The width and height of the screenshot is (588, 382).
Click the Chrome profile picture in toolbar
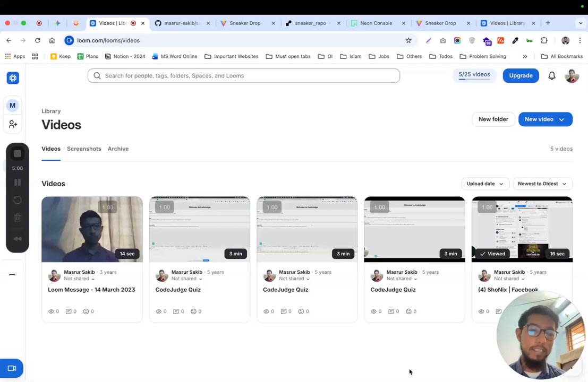click(566, 40)
